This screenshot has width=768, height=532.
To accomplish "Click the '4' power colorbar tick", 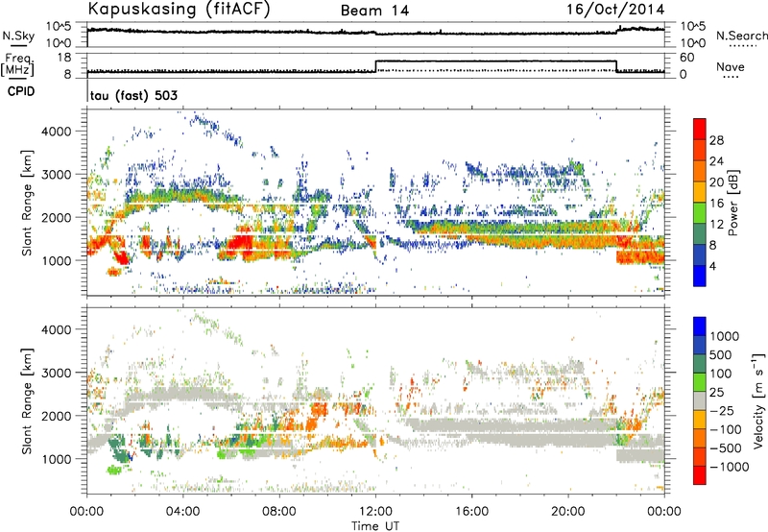I will tap(712, 266).
